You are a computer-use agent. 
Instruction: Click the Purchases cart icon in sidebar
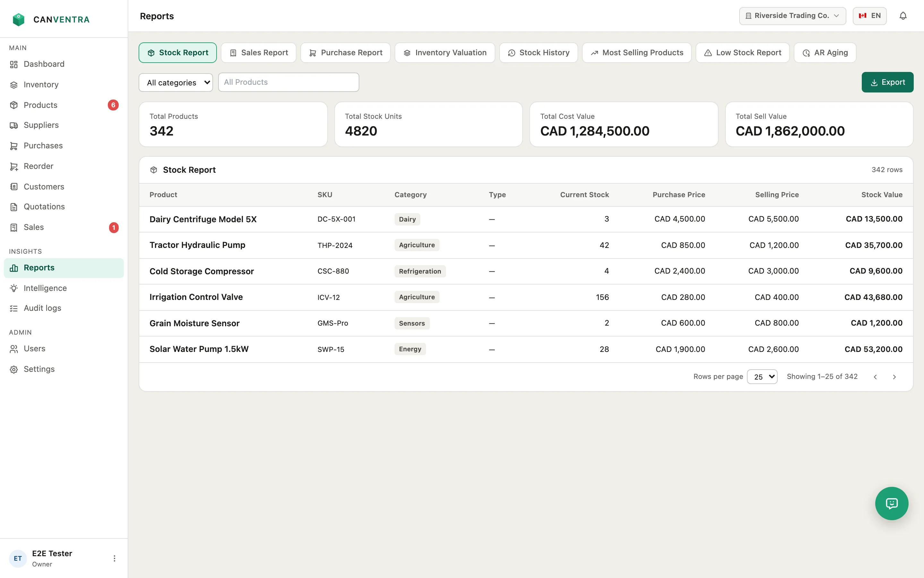14,146
